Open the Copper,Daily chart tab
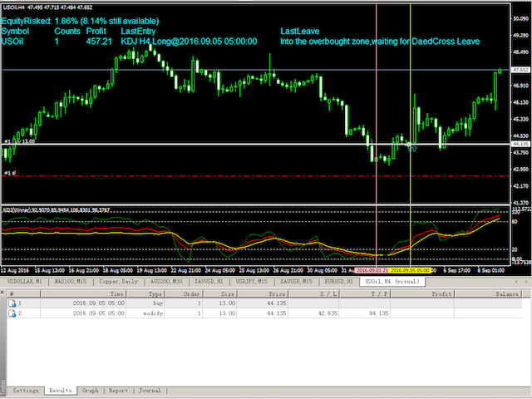The image size is (532, 399). tap(118, 282)
